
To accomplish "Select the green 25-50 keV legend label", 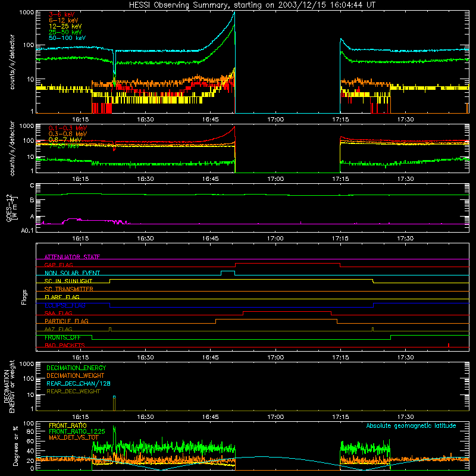I will pos(65,32).
